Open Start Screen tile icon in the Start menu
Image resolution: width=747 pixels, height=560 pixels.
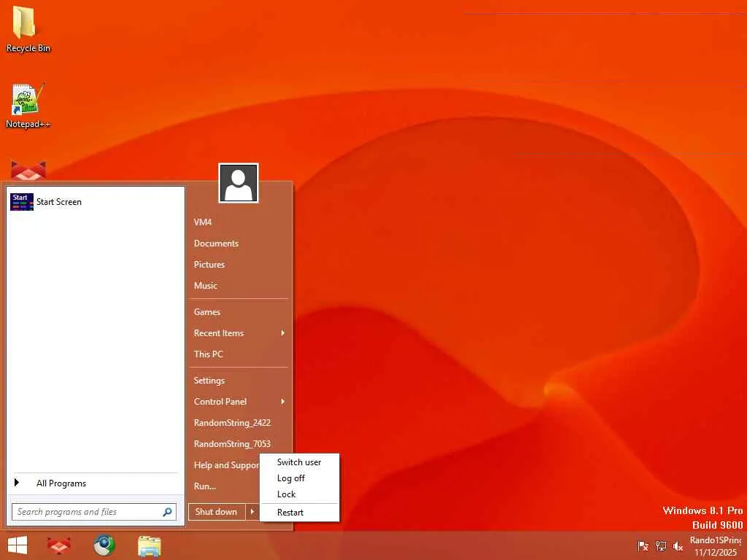tap(21, 202)
